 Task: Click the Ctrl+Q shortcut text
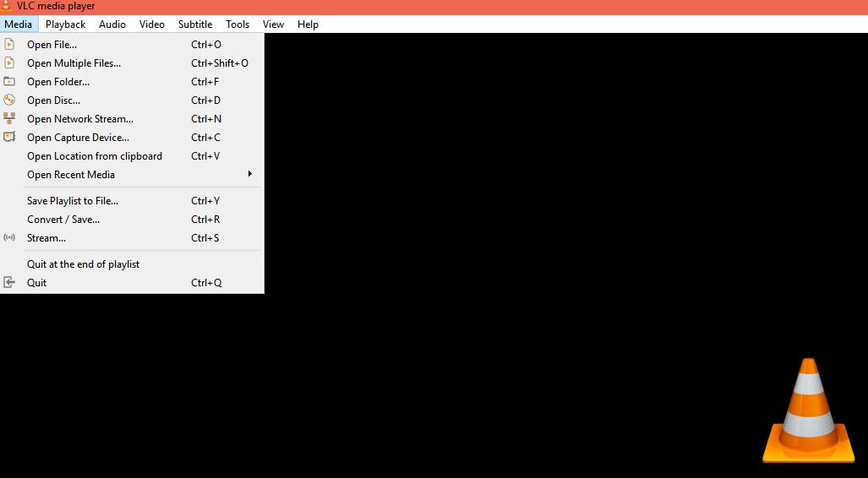point(206,283)
